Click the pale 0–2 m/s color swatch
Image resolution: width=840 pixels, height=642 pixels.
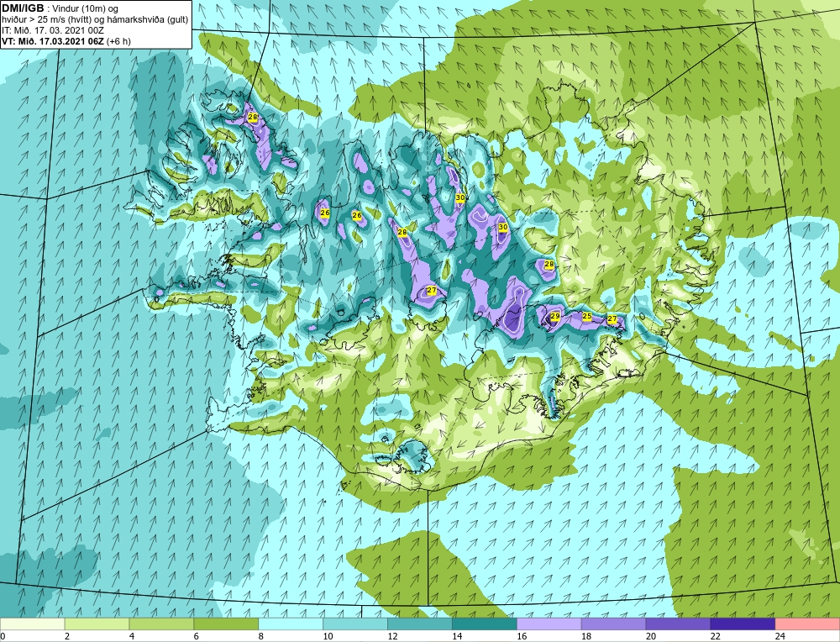[x=33, y=624]
